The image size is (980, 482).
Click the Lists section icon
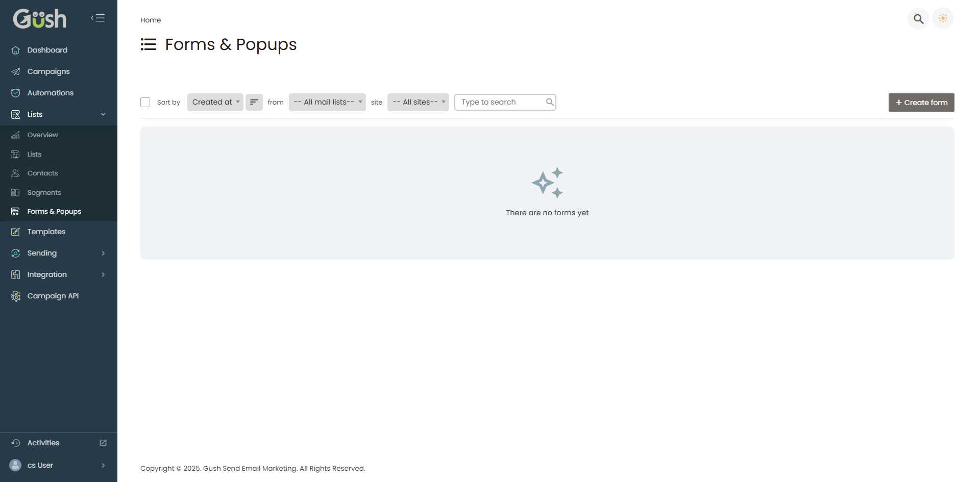click(x=16, y=114)
